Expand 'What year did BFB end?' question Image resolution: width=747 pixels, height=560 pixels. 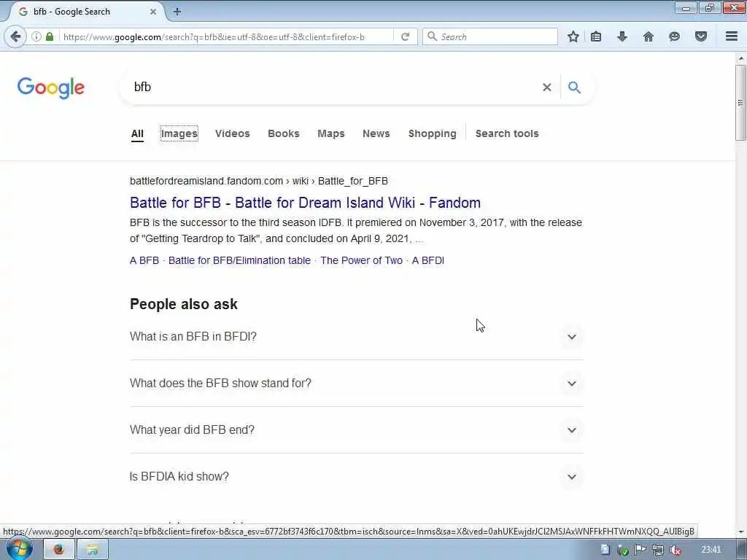click(x=356, y=430)
